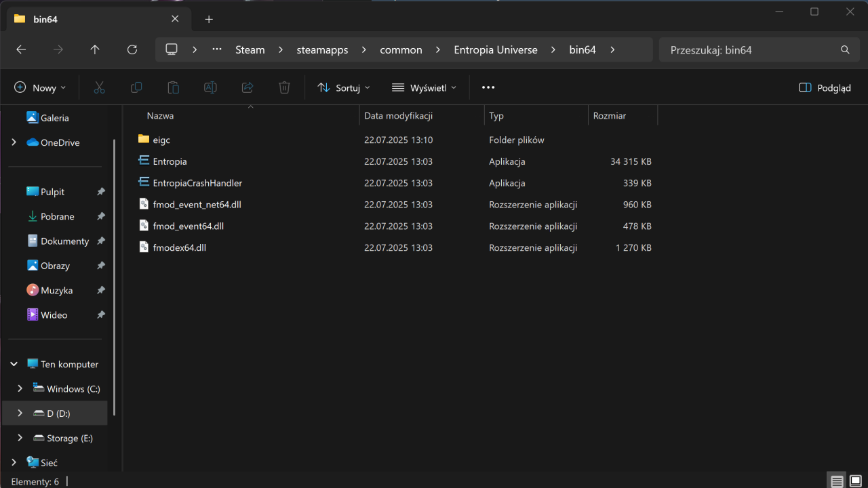Select the fmodex64.dll file icon
Viewport: 868px width, 488px height.
point(143,247)
